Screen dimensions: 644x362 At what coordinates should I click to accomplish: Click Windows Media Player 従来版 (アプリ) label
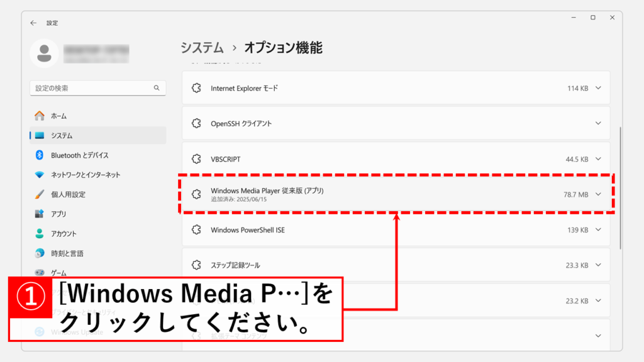267,190
